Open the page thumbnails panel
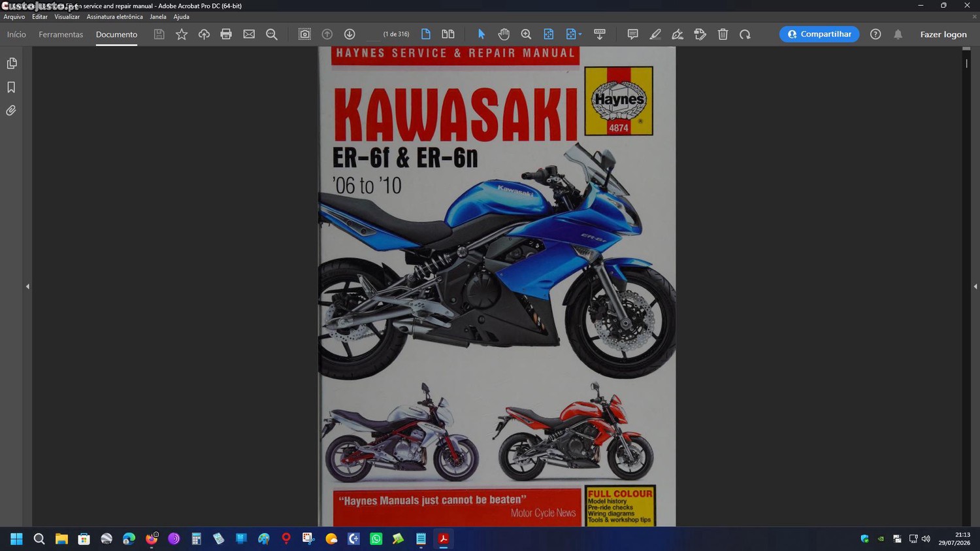This screenshot has width=980, height=551. [12, 63]
